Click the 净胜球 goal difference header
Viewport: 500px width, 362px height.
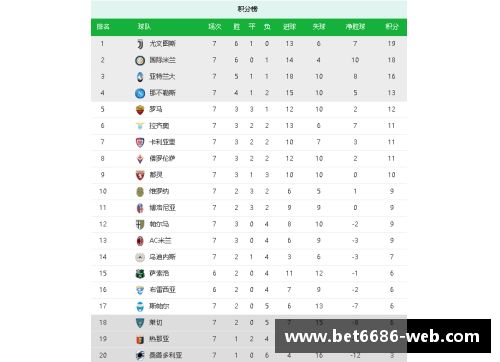tap(355, 27)
